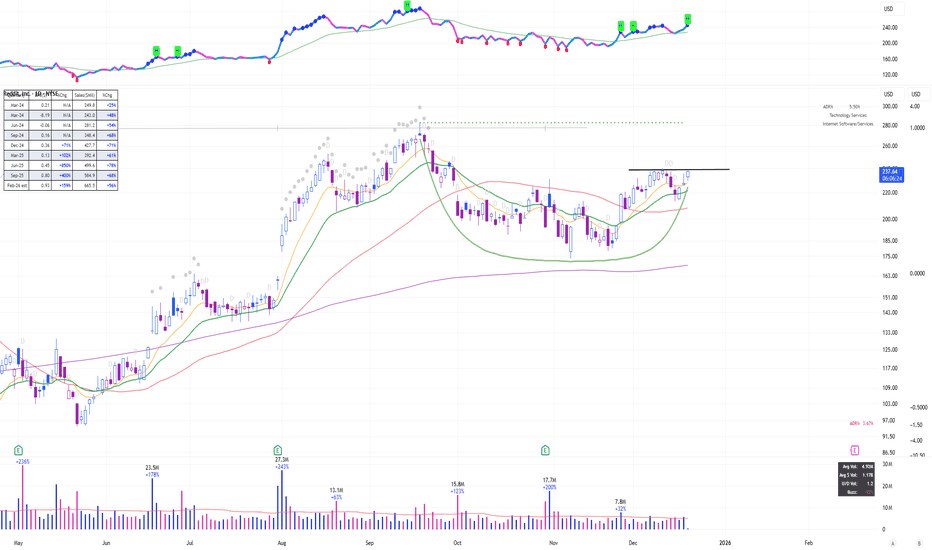This screenshot has height=550, width=932.
Task: Select the '23.5M' volume label
Action: pyautogui.click(x=152, y=468)
